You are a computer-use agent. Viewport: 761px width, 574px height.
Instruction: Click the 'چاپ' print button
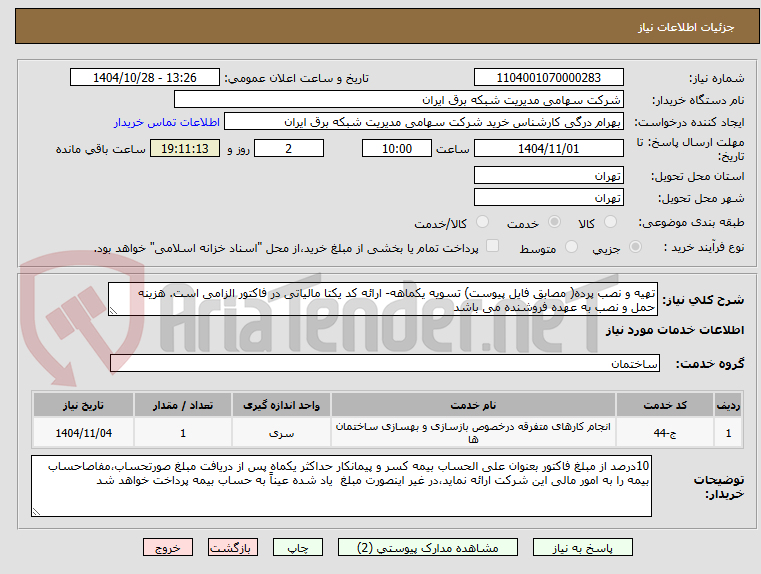click(x=298, y=547)
